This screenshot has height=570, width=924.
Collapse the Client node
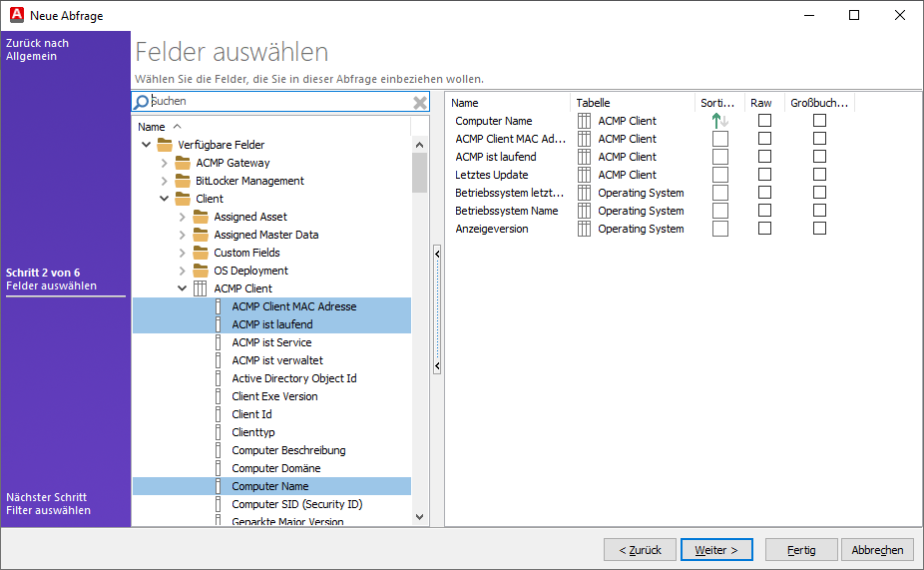tap(165, 198)
